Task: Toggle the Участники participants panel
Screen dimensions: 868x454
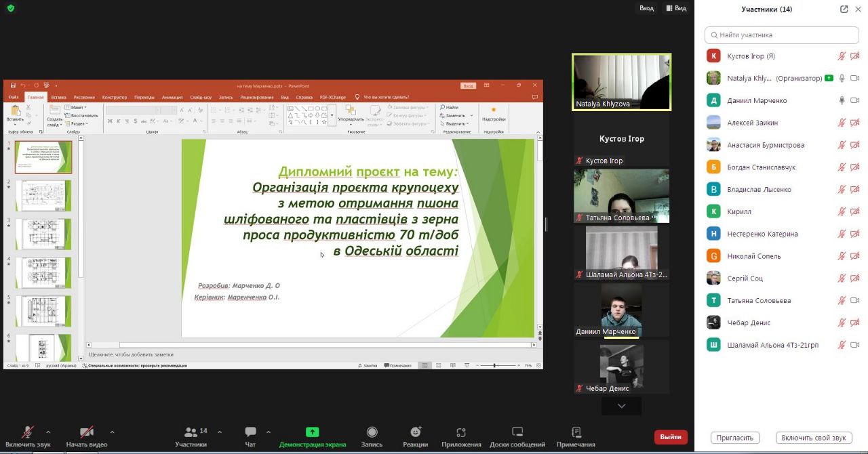Action: (x=191, y=436)
